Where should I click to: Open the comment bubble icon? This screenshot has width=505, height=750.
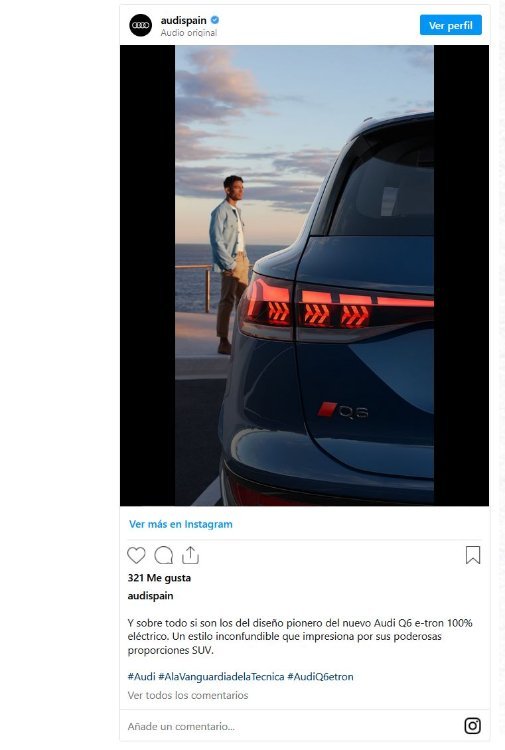tap(164, 555)
